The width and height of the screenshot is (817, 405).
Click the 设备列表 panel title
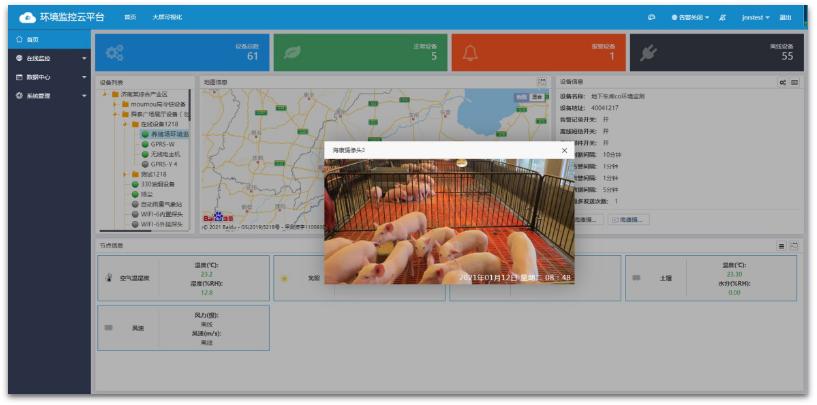[x=112, y=82]
